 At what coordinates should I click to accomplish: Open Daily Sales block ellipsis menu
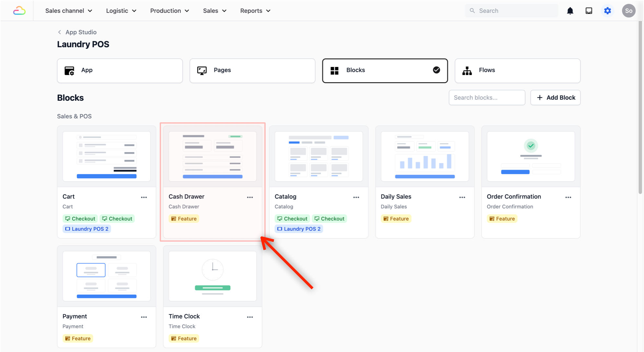(x=462, y=197)
